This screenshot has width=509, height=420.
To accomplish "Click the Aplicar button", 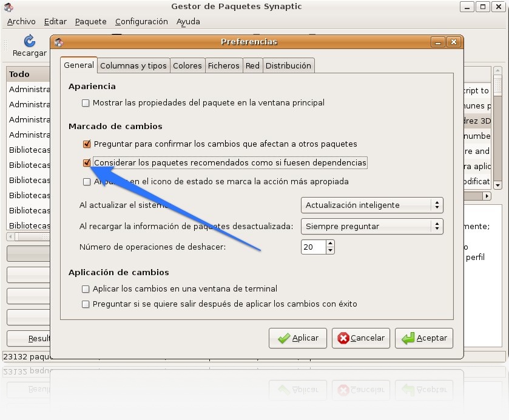I will [x=298, y=338].
